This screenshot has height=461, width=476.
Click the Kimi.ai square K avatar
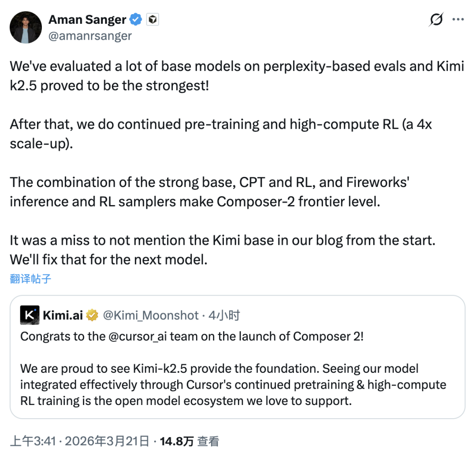(x=30, y=314)
